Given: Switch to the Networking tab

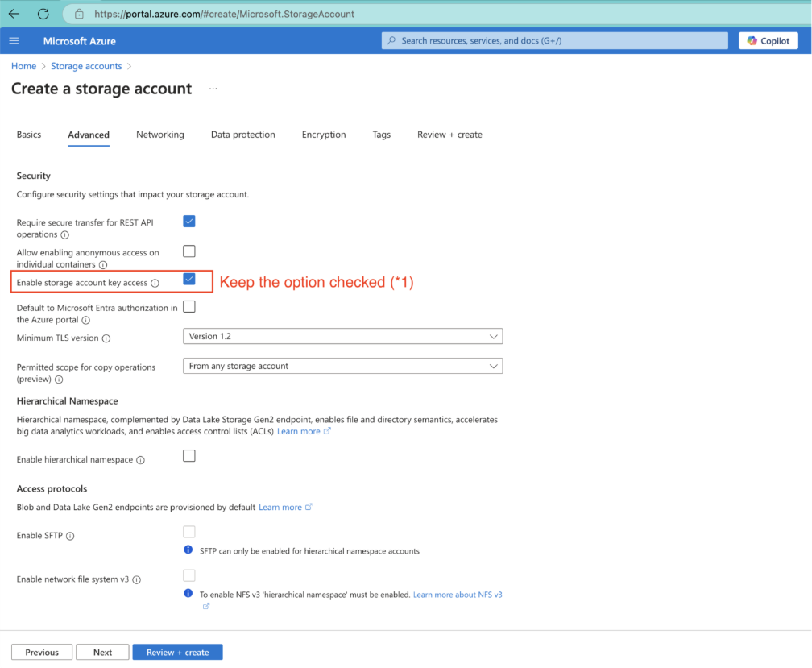Looking at the screenshot, I should (159, 135).
